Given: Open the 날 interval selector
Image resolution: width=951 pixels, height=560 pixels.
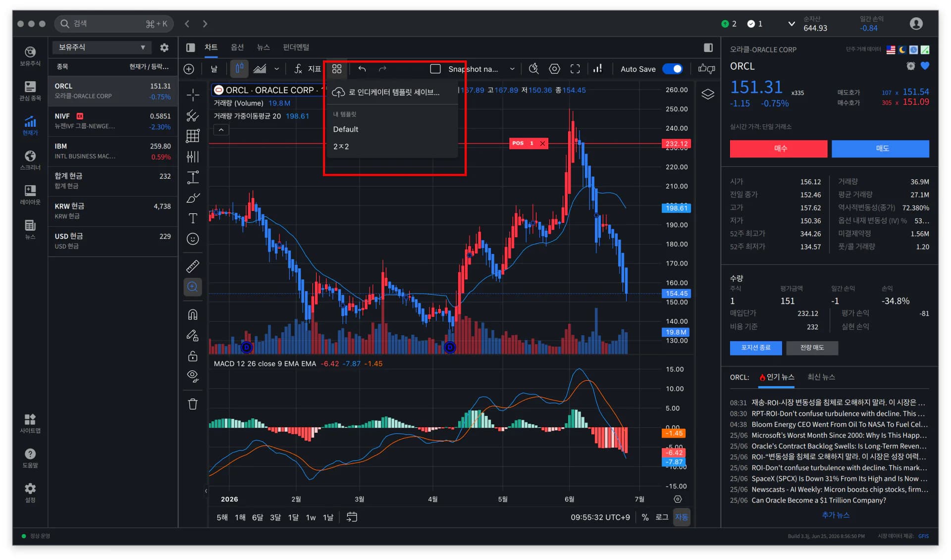Looking at the screenshot, I should 214,69.
